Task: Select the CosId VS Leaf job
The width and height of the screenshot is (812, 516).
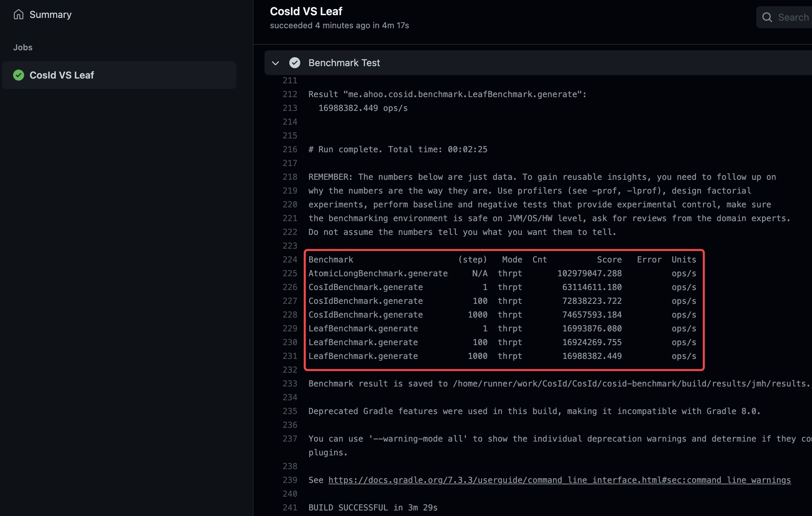Action: tap(61, 75)
